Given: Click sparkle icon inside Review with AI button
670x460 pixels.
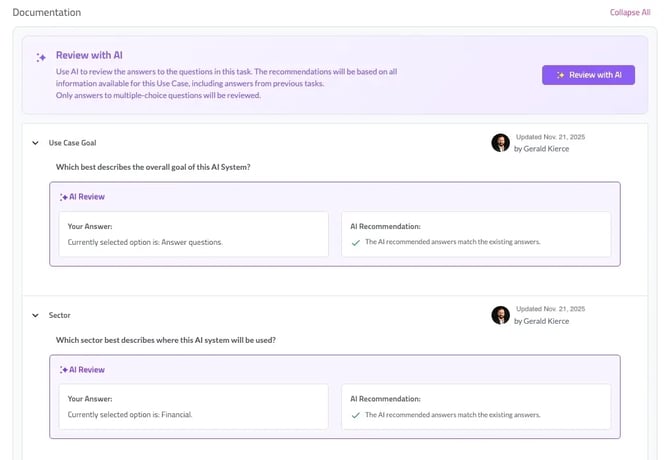Looking at the screenshot, I should (560, 75).
